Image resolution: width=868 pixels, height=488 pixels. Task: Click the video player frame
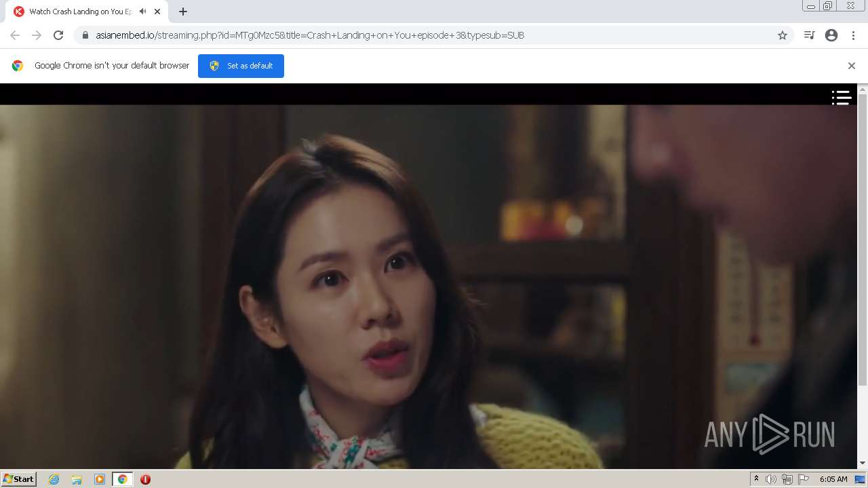tap(429, 277)
